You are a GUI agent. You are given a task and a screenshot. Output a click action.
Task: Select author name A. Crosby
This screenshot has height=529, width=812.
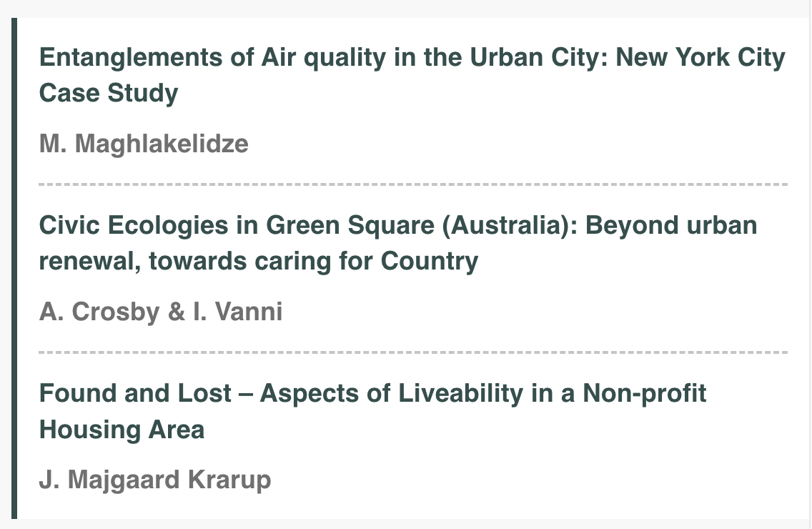point(99,312)
